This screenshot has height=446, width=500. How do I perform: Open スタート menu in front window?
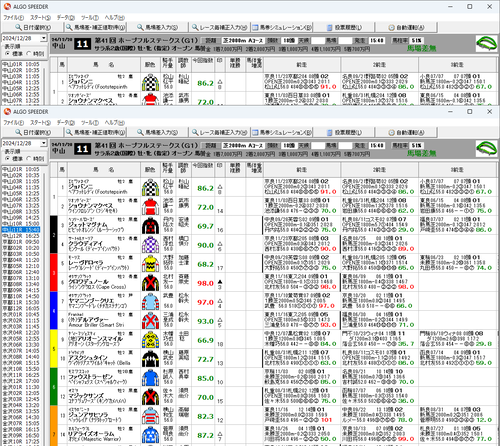coord(40,123)
